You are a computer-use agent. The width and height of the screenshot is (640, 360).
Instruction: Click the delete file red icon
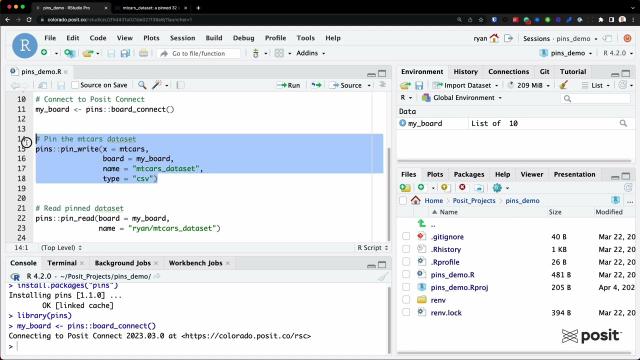point(462,187)
